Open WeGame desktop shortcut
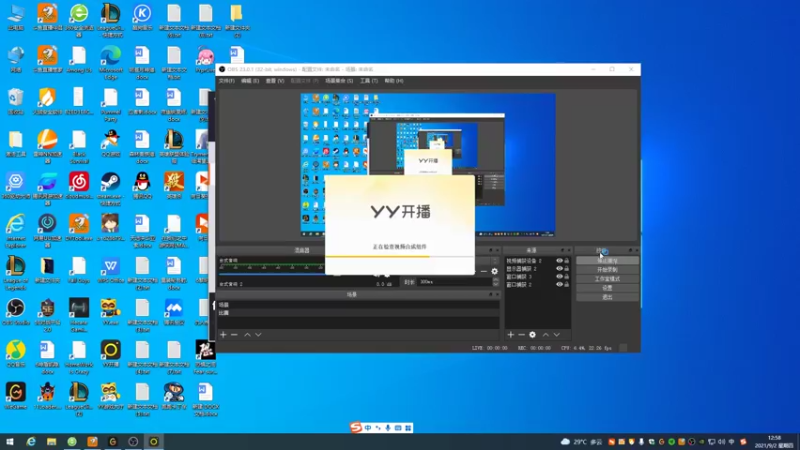800x450 pixels. click(16, 396)
